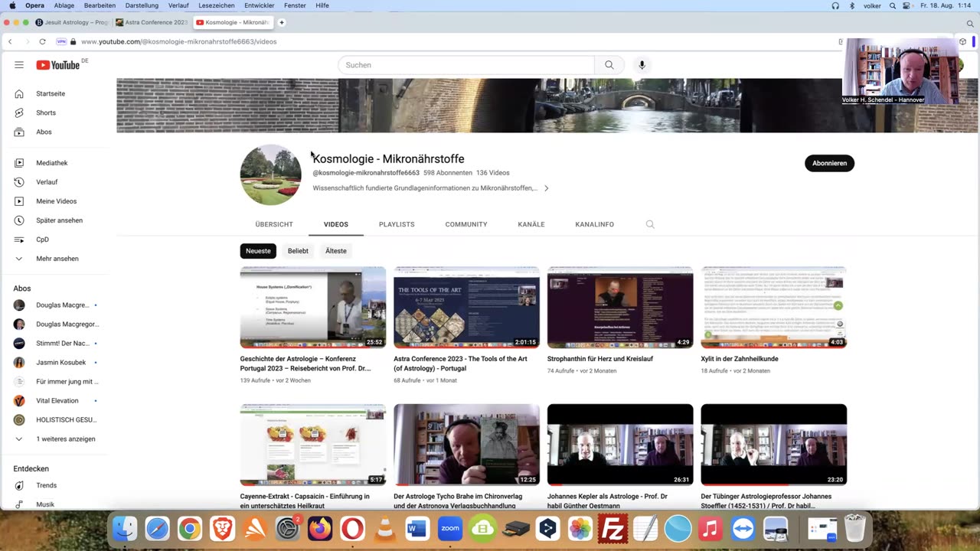980x551 pixels.
Task: Switch to the ÜBERSICHT tab
Action: pyautogui.click(x=274, y=224)
